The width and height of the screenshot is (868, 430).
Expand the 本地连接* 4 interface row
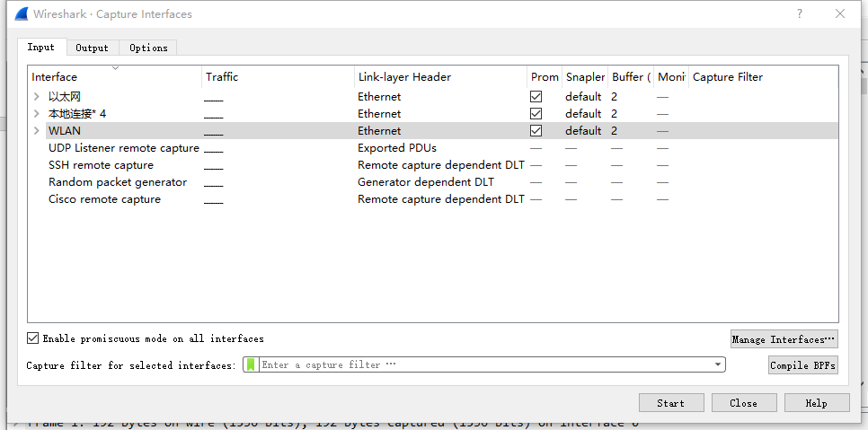[x=37, y=114]
